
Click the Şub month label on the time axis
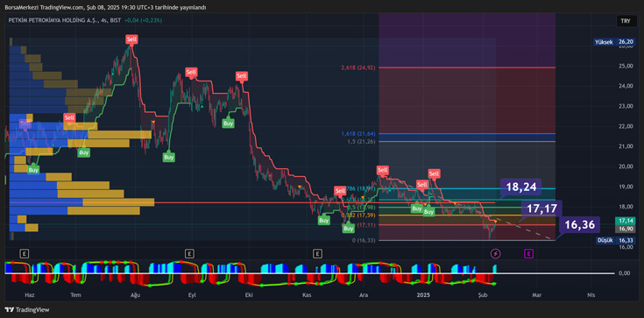click(x=483, y=295)
